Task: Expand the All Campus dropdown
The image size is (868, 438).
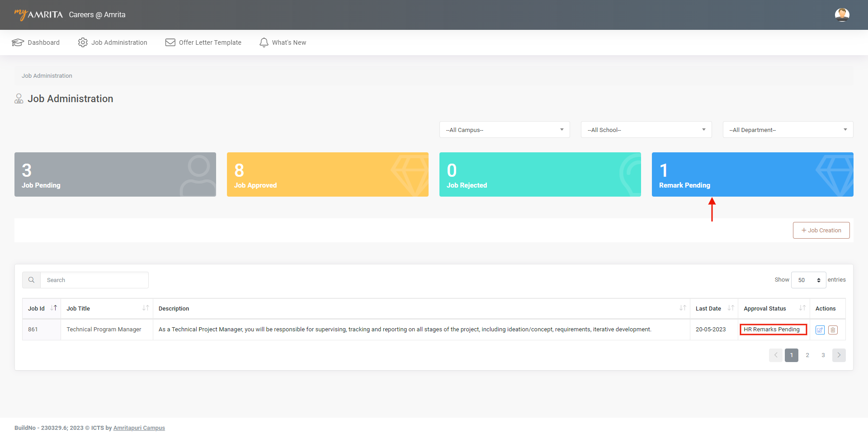Action: [504, 130]
